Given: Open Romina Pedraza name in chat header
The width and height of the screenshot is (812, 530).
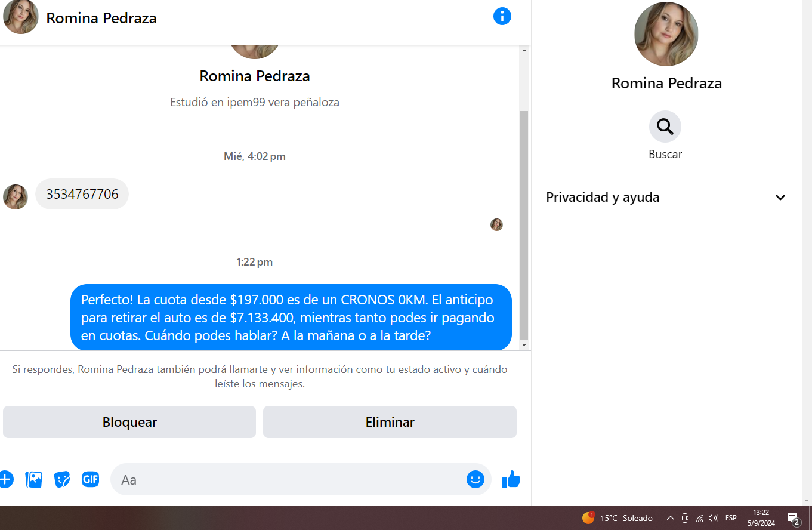Looking at the screenshot, I should click(101, 18).
